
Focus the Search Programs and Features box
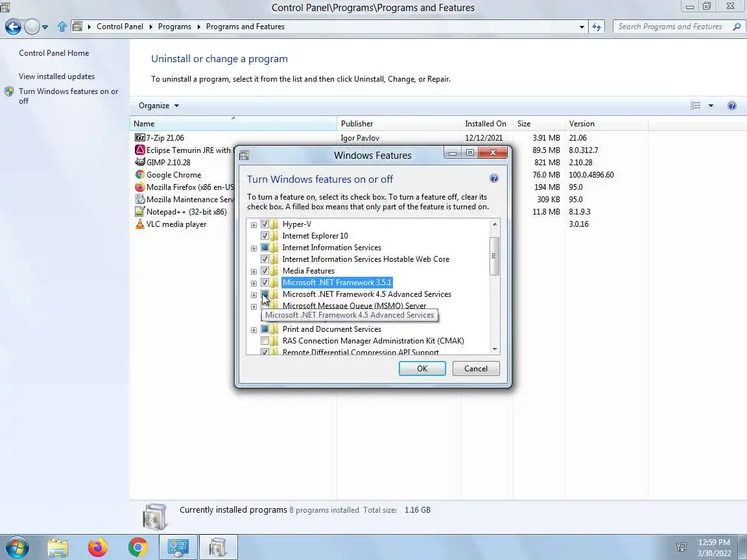(672, 27)
